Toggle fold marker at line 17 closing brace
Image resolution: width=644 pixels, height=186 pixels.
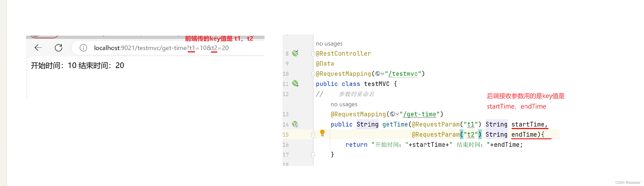(313, 155)
